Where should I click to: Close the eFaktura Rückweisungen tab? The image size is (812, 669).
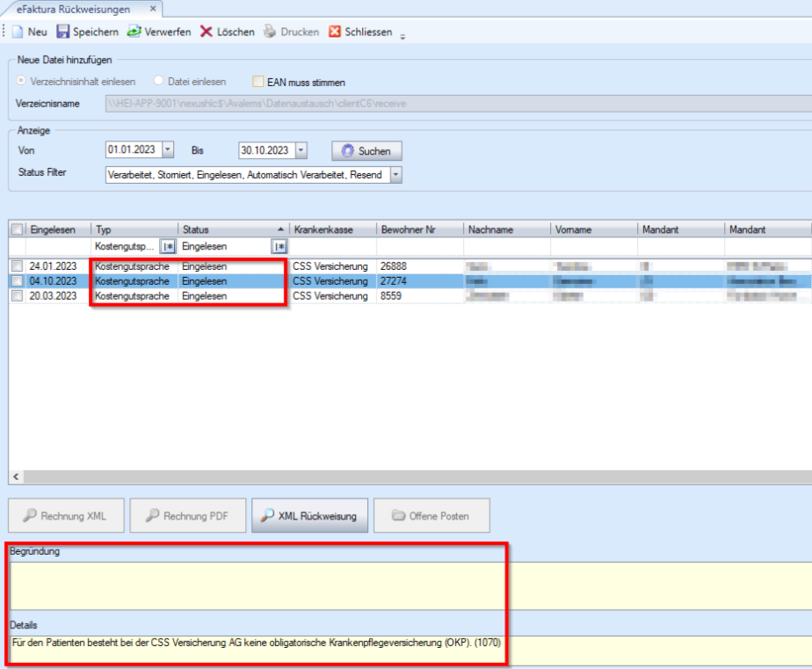point(153,9)
